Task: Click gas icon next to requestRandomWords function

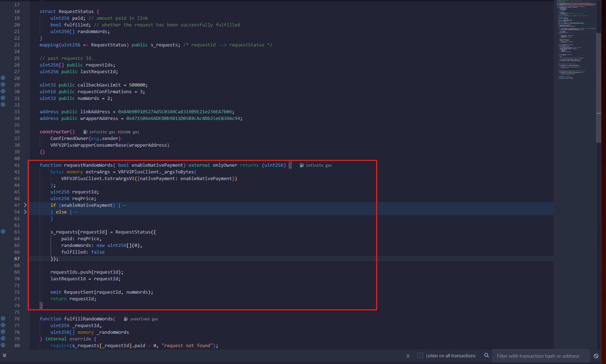Action: [302, 165]
